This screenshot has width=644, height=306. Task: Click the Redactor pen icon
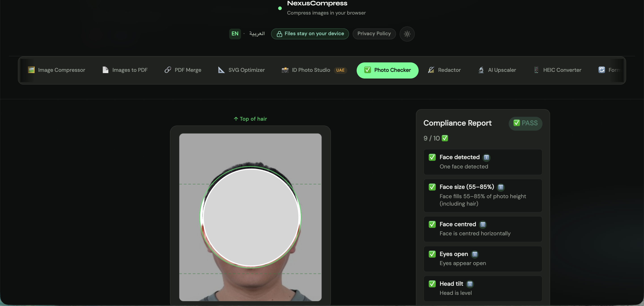tap(431, 70)
